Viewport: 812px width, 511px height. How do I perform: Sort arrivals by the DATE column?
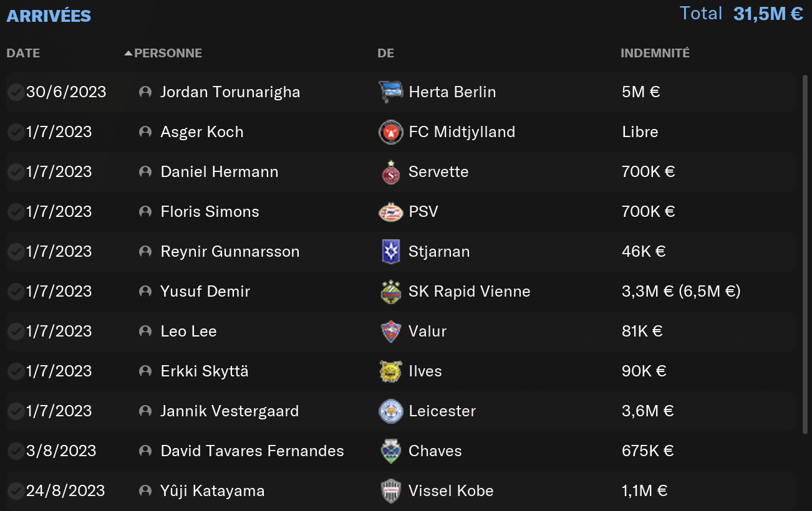(x=23, y=53)
